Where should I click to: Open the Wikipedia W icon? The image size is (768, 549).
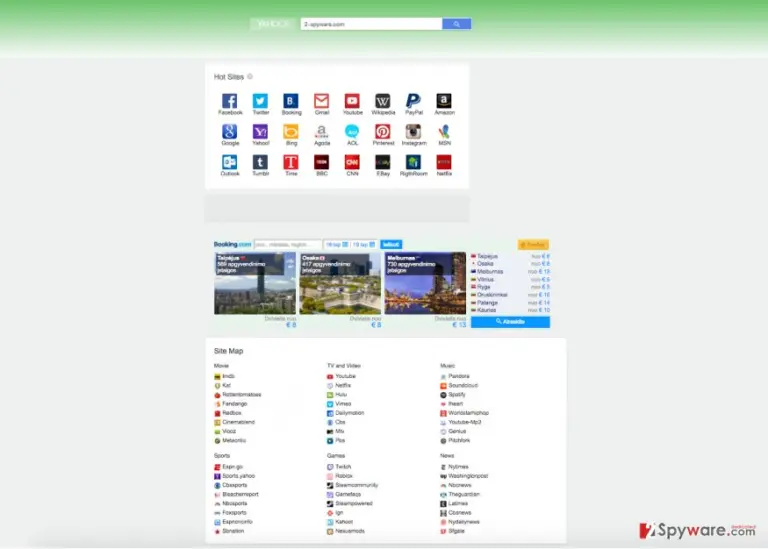(383, 101)
